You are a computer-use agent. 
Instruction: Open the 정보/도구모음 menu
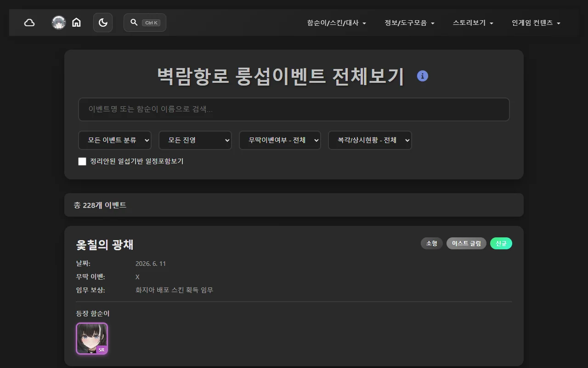click(x=409, y=23)
